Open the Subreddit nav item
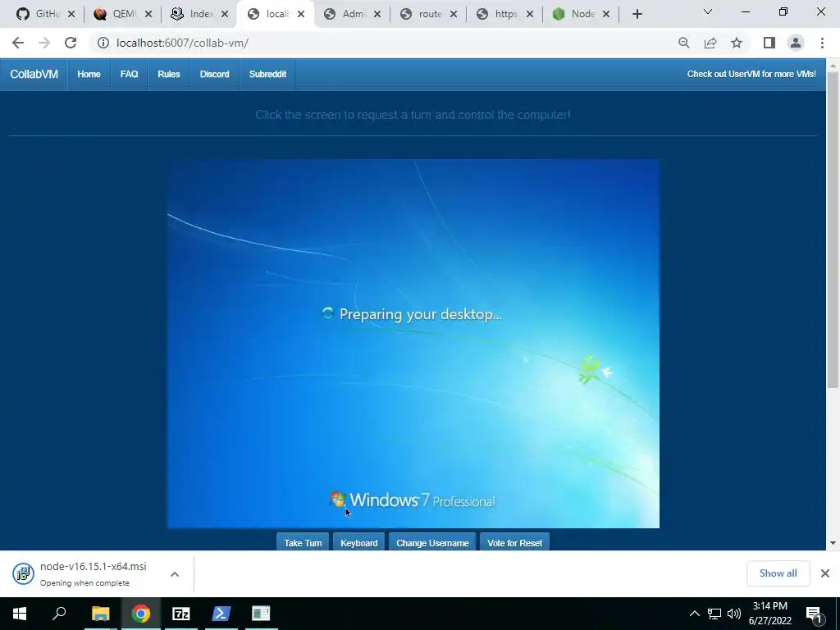 pyautogui.click(x=268, y=75)
